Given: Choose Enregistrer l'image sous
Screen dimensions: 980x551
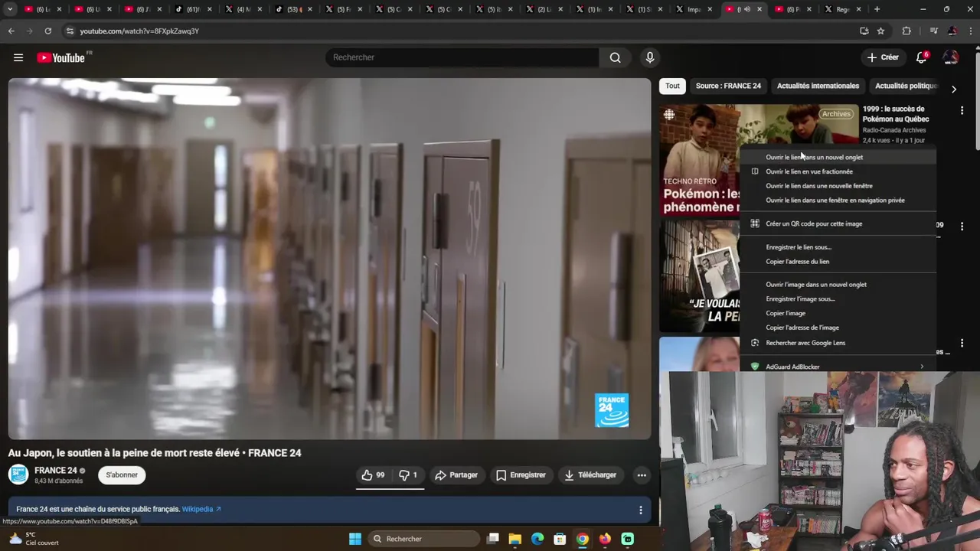Looking at the screenshot, I should click(838, 299).
